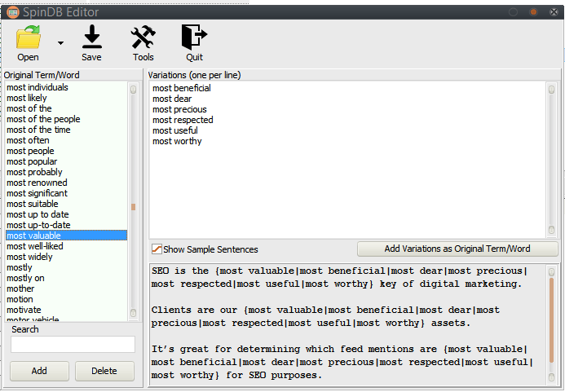565x392 pixels.
Task: Click sample sentence starting 'It's great for'
Action: tap(342, 362)
